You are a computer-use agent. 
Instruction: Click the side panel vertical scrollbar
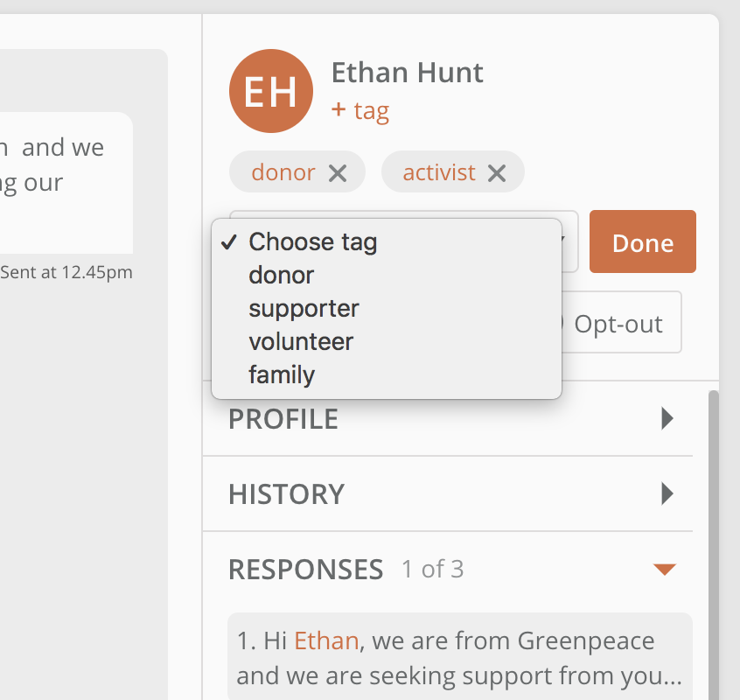point(713,542)
